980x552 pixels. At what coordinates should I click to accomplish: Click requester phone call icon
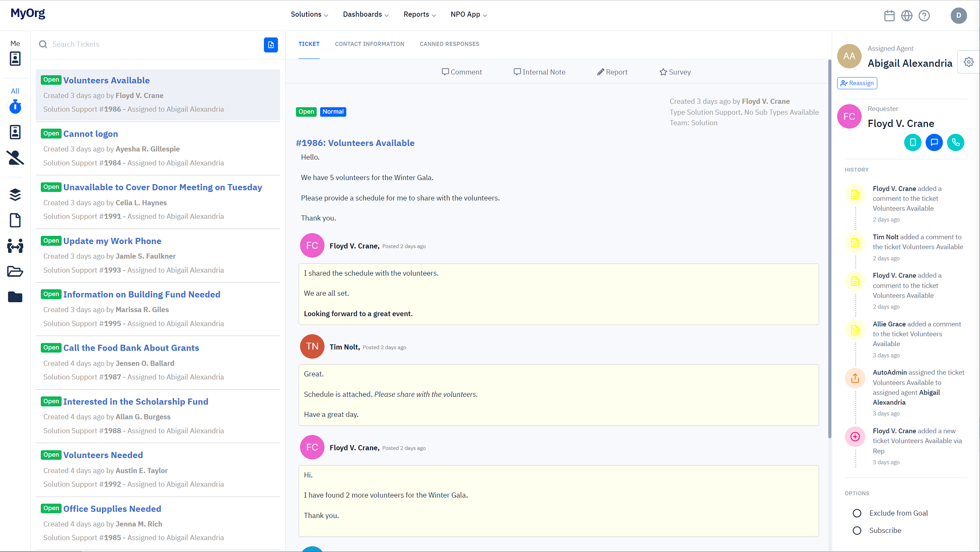[x=956, y=142]
